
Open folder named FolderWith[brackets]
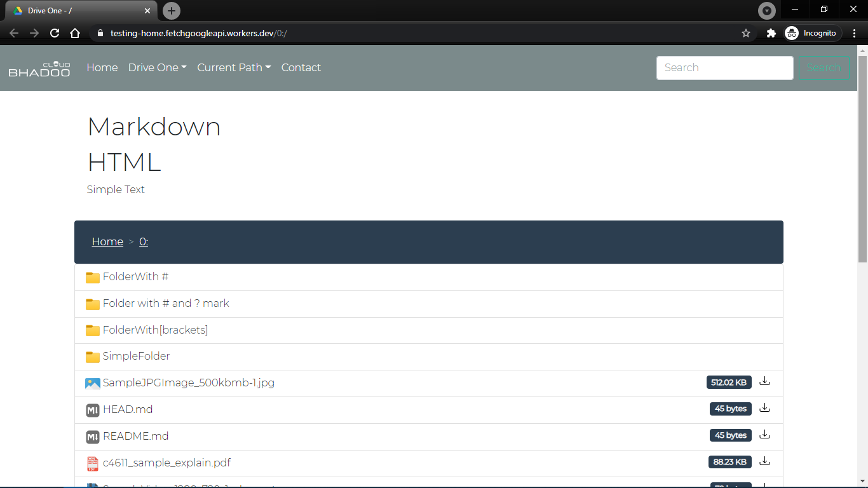click(x=429, y=330)
